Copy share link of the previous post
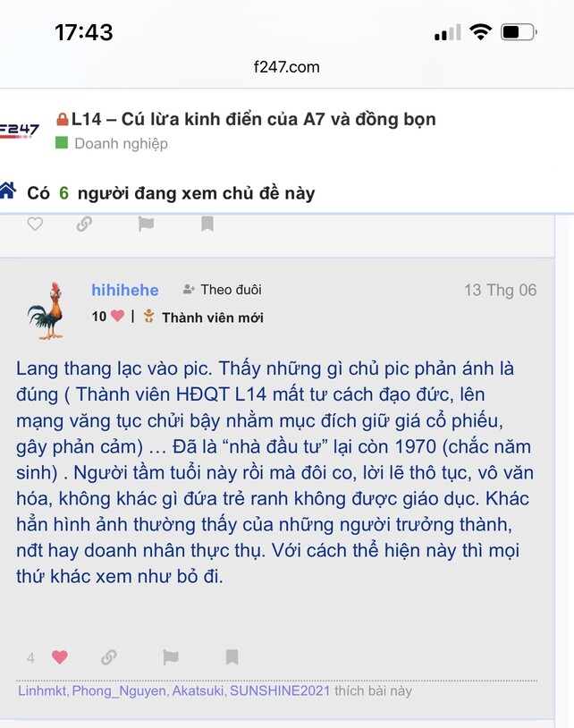The height and width of the screenshot is (728, 574). [x=84, y=224]
